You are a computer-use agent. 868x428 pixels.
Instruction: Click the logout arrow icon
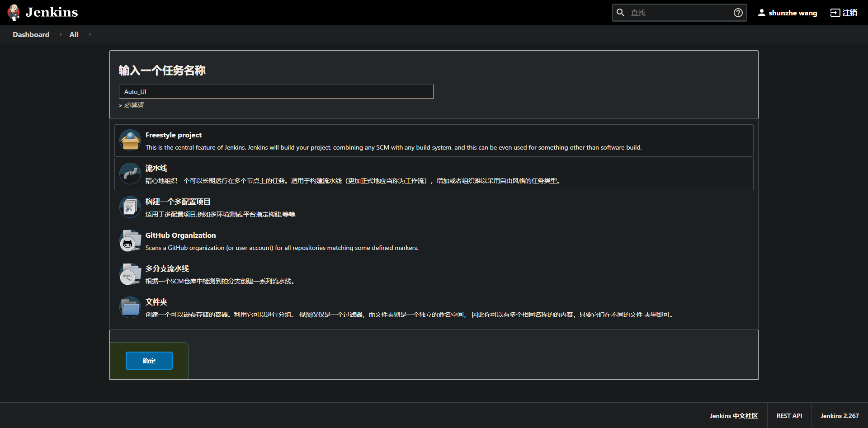coord(835,13)
